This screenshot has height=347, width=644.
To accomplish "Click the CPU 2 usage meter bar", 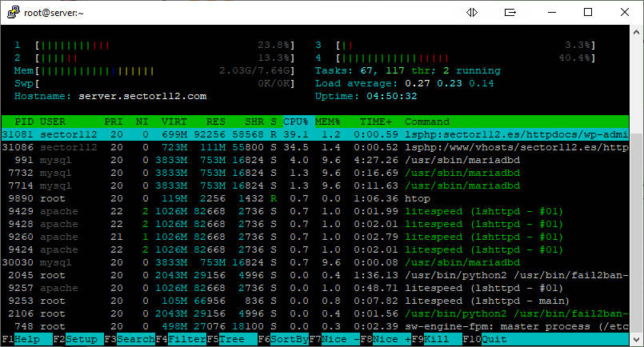I will [x=165, y=58].
